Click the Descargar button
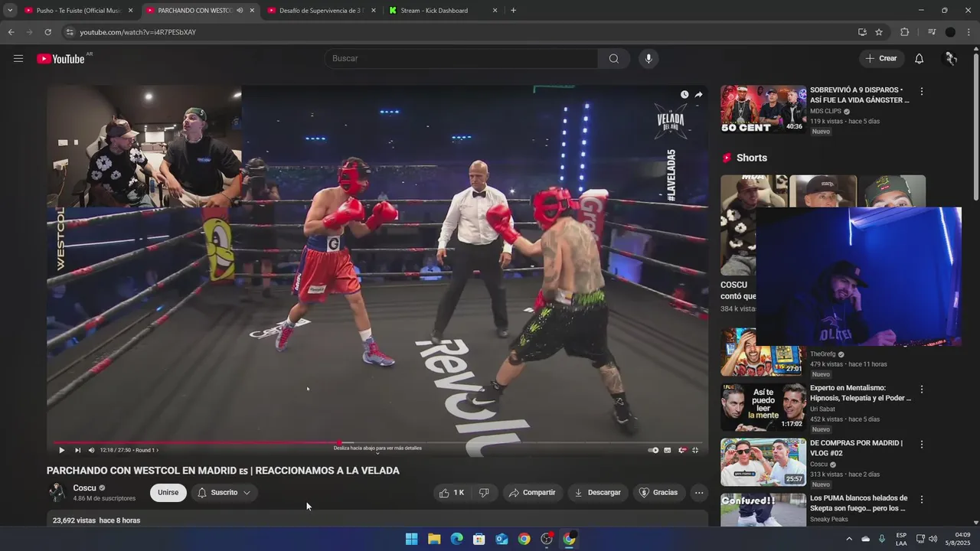The width and height of the screenshot is (980, 551). (598, 493)
